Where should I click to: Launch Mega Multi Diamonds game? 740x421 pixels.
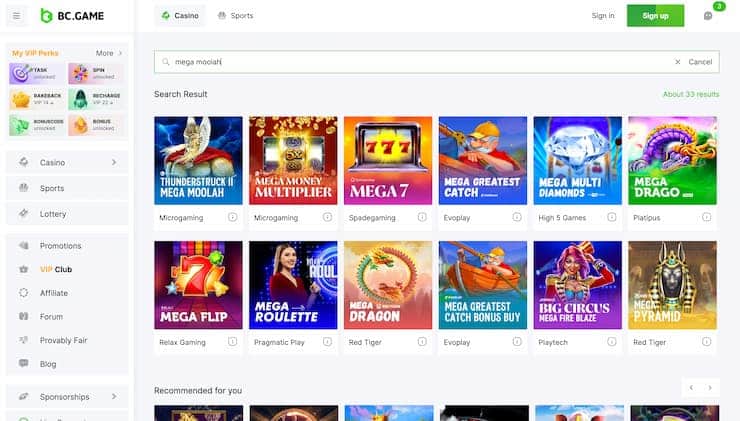pyautogui.click(x=578, y=160)
